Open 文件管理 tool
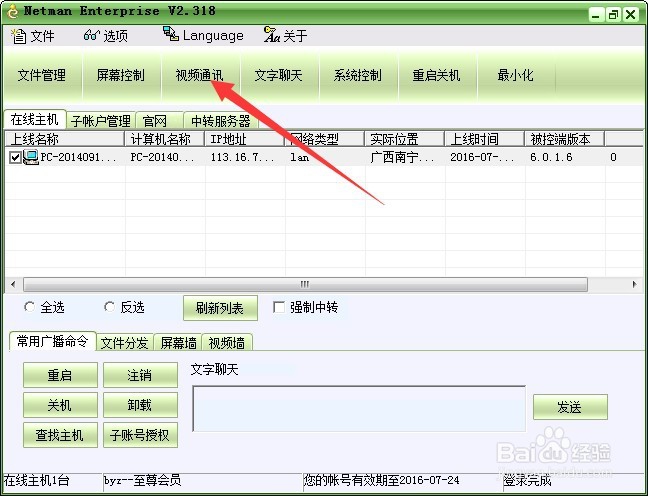 click(x=42, y=75)
